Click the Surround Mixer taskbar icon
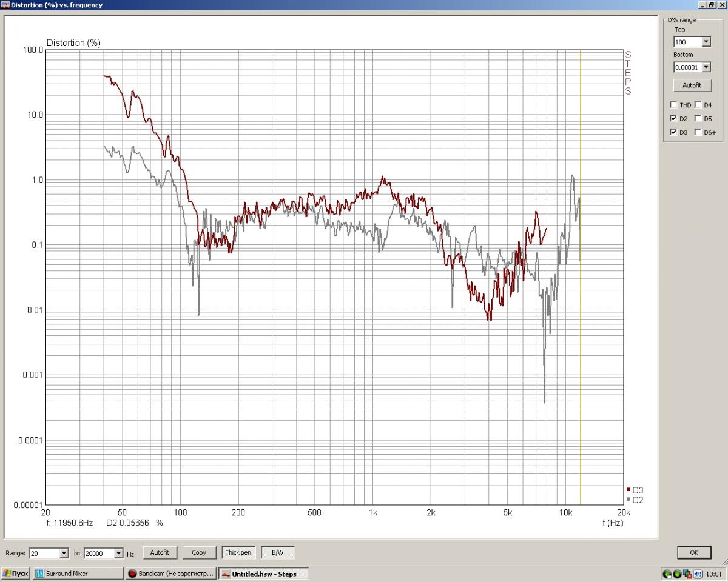 point(40,574)
